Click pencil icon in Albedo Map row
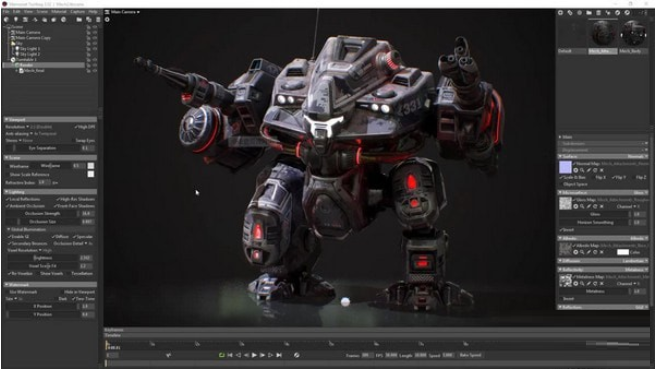Viewport: 656px width, 370px height. pos(589,252)
